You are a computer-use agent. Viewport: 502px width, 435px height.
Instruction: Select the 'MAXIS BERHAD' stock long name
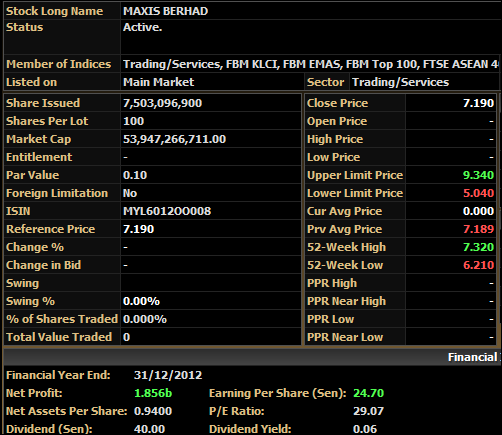tap(165, 11)
